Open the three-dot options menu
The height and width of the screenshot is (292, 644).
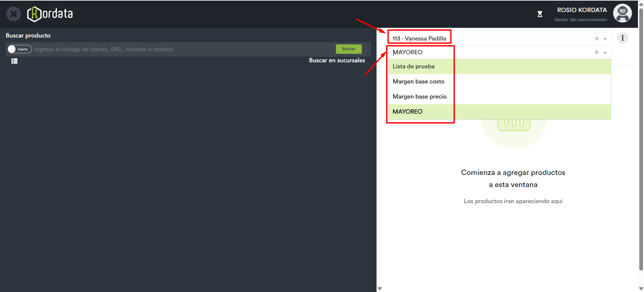(623, 38)
